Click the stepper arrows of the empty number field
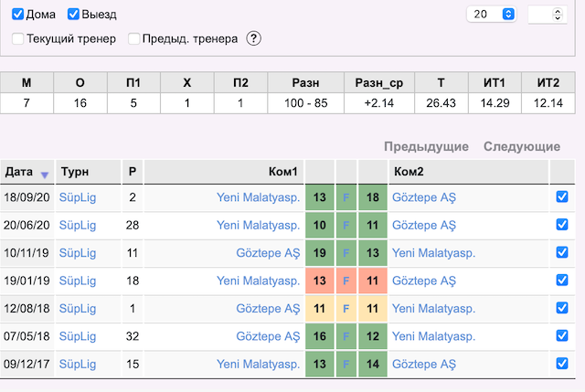The image size is (585, 392). (x=558, y=15)
